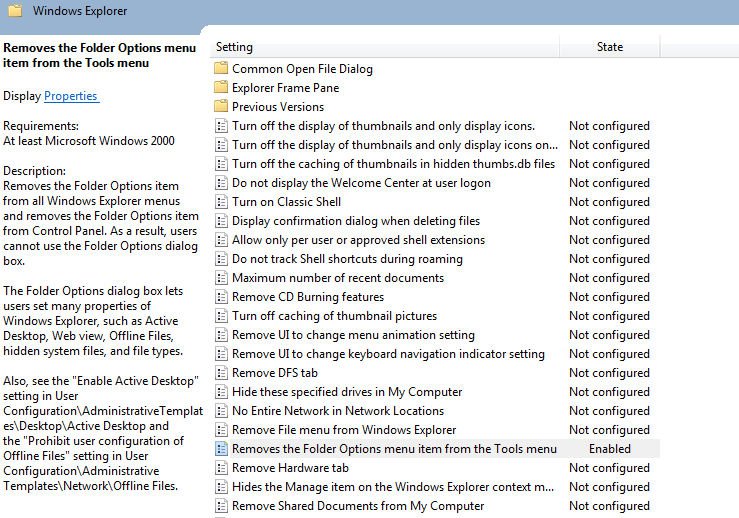
Task: Select 'Remove Hardware tab' setting
Action: tap(290, 468)
